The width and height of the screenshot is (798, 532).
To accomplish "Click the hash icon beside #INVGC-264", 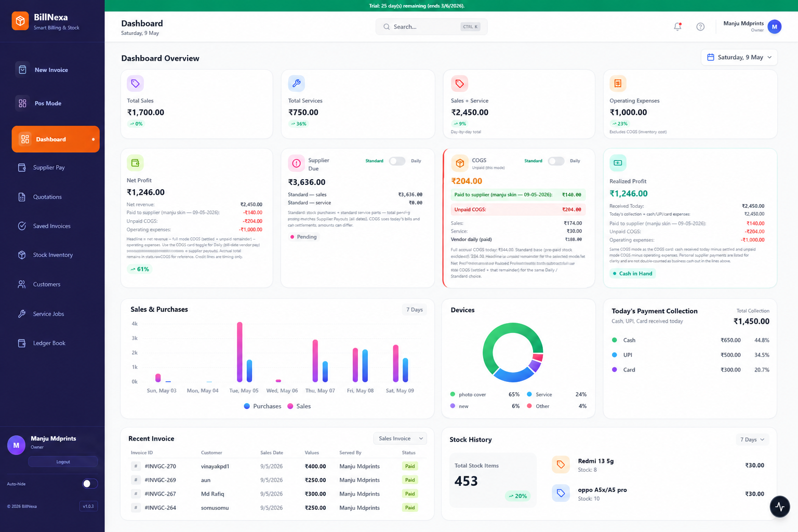I will [x=136, y=508].
